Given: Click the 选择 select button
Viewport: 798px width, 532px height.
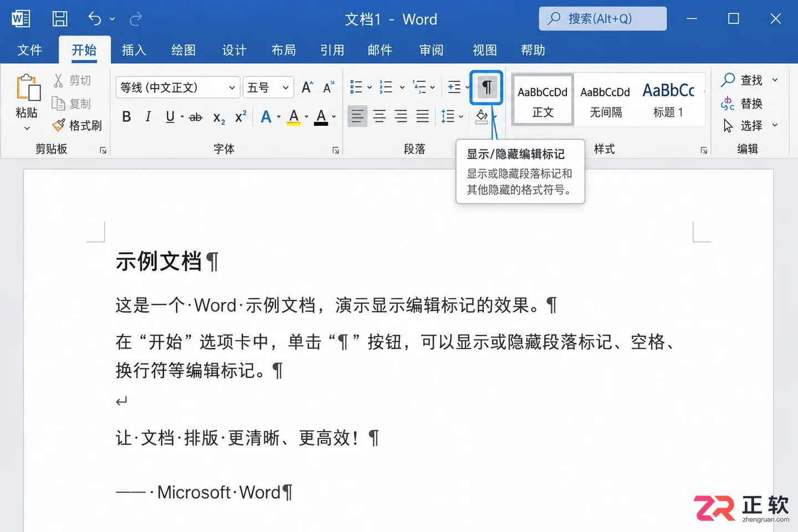Looking at the screenshot, I should [x=744, y=126].
